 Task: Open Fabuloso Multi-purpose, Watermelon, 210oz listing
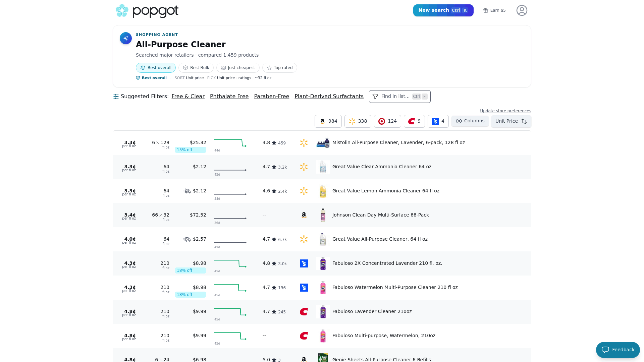tap(384, 336)
